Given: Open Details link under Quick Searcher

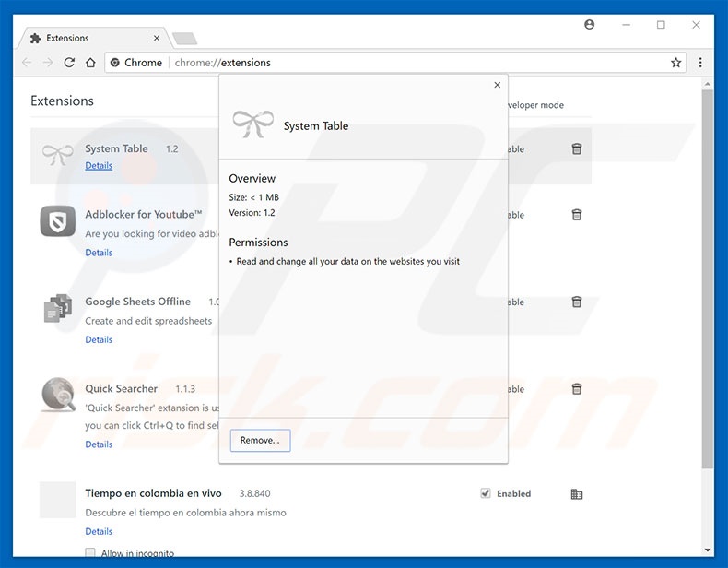Looking at the screenshot, I should click(x=99, y=444).
